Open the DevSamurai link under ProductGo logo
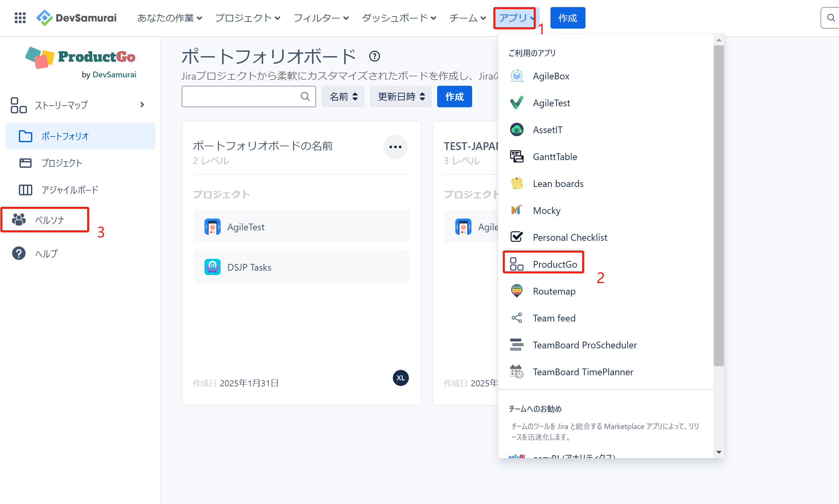The width and height of the screenshot is (839, 504). tap(114, 74)
